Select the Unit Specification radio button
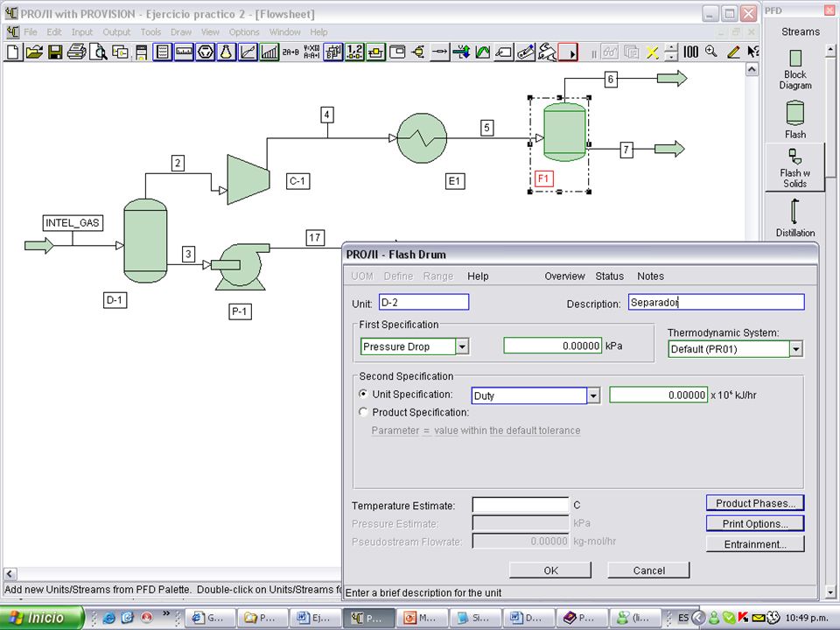The image size is (840, 630). [364, 395]
